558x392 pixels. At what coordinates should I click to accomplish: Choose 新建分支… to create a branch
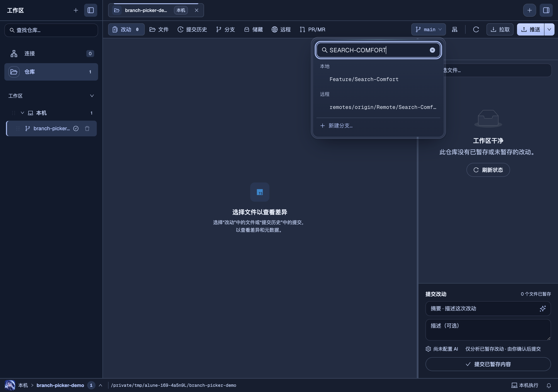(x=378, y=126)
